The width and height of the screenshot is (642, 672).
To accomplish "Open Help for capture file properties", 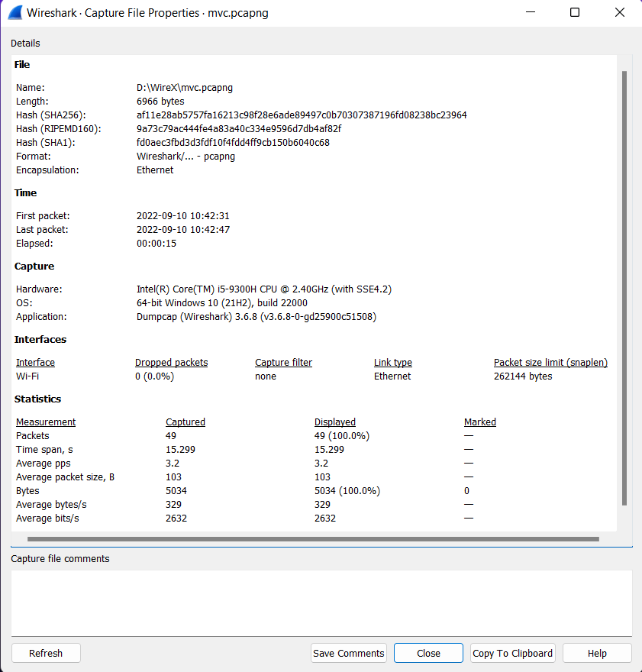I will (597, 653).
